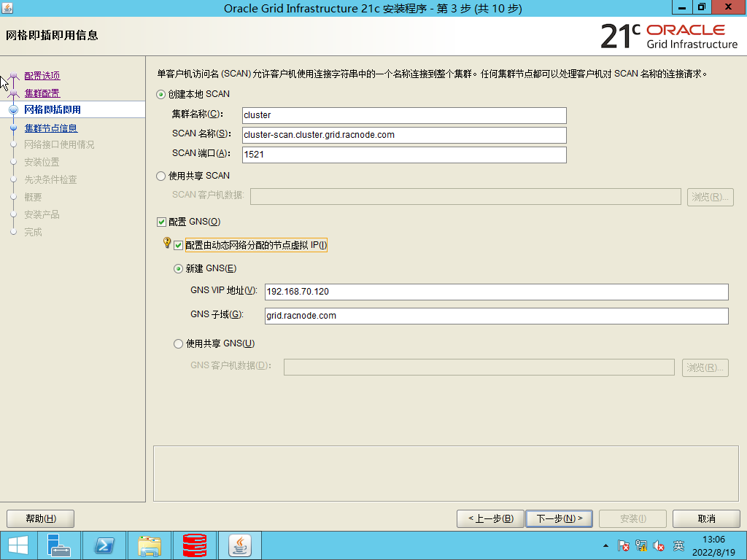Open help with the 帮助 button
The height and width of the screenshot is (560, 747).
[x=41, y=518]
